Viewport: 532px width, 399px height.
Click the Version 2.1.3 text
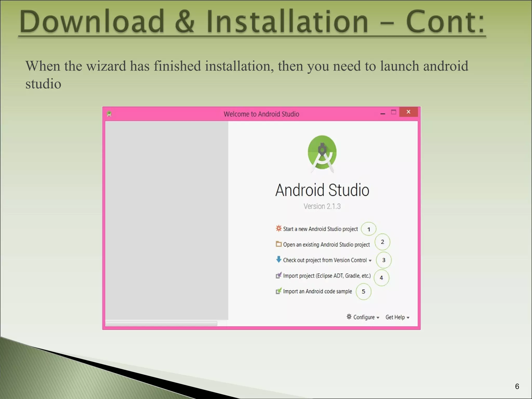(x=322, y=206)
